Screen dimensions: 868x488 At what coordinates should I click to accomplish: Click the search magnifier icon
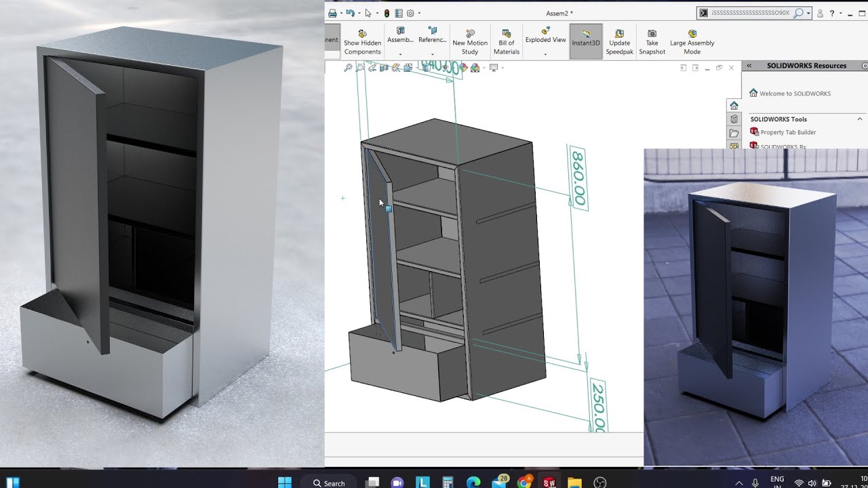[x=798, y=13]
